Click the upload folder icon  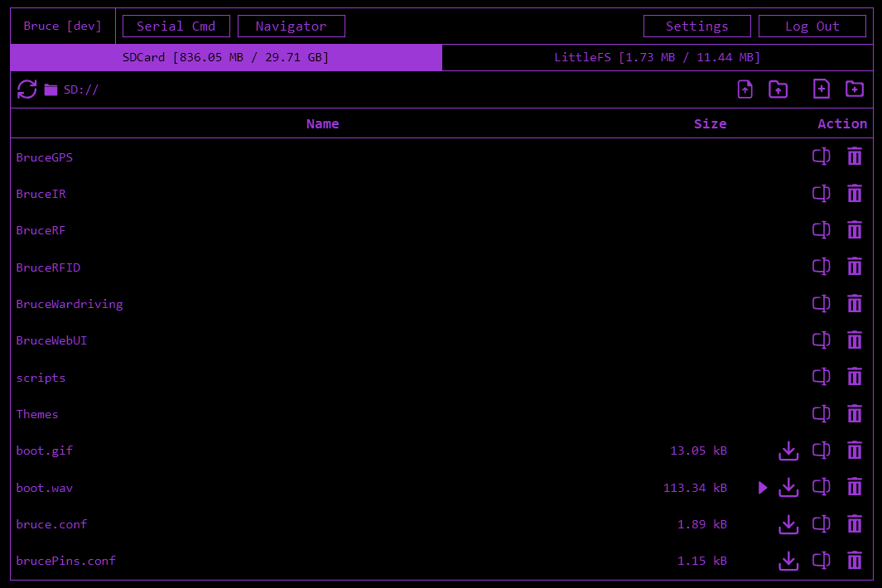tap(778, 89)
